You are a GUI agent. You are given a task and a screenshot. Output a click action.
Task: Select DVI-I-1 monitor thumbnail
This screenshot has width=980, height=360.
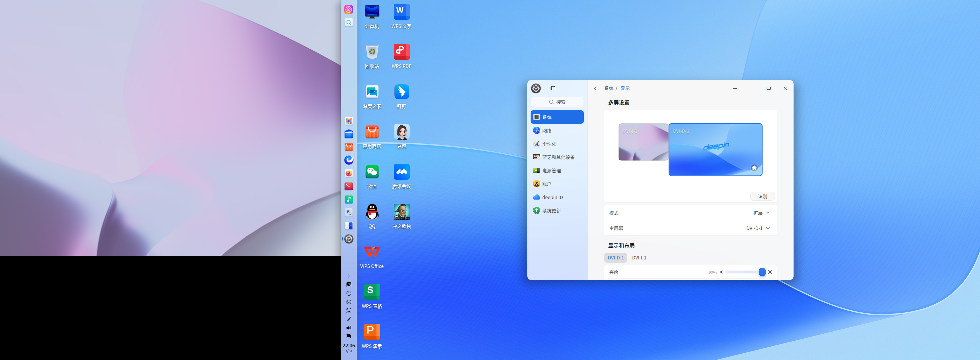click(x=643, y=142)
